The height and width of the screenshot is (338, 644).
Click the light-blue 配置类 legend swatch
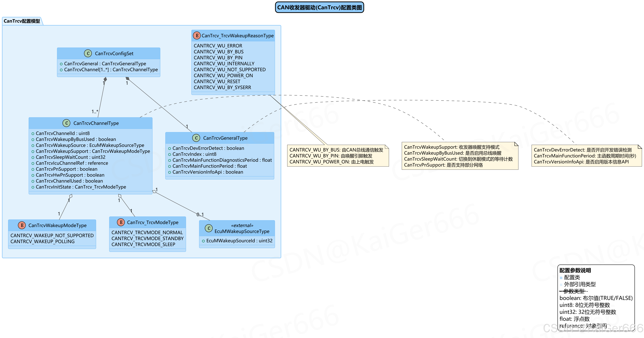[x=561, y=278]
